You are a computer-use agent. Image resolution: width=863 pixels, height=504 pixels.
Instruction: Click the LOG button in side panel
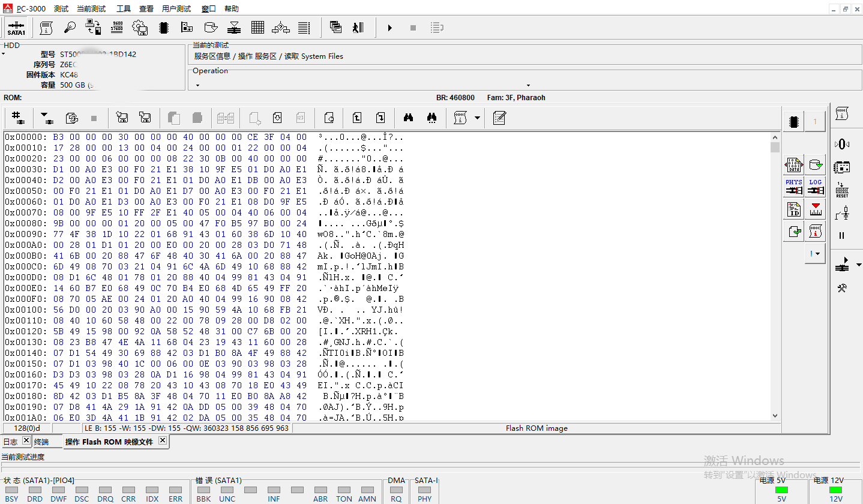pyautogui.click(x=815, y=186)
